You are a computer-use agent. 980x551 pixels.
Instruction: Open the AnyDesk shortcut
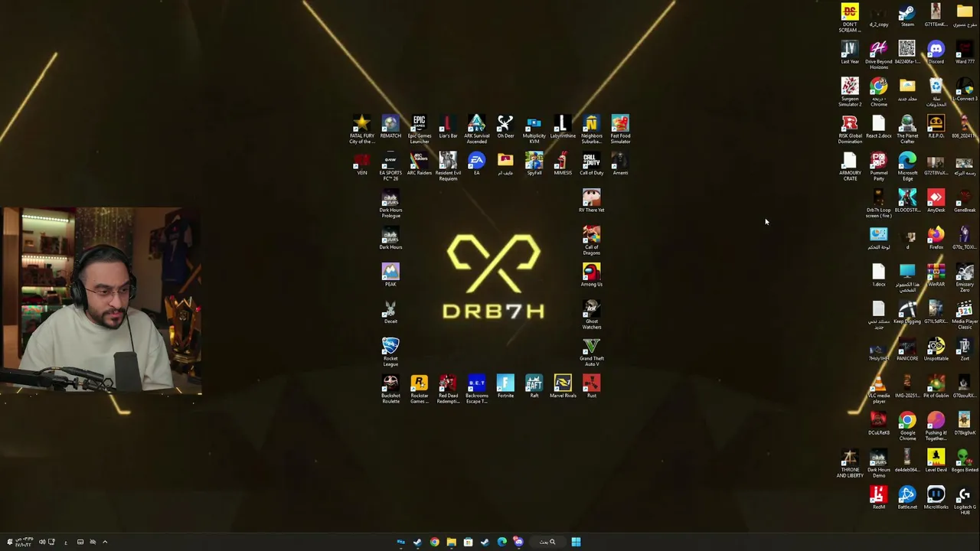tap(936, 201)
